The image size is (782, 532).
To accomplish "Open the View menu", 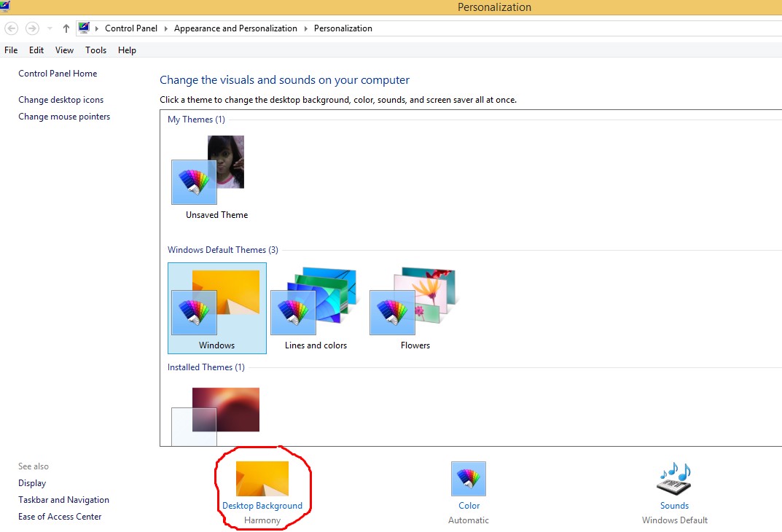I will point(64,50).
